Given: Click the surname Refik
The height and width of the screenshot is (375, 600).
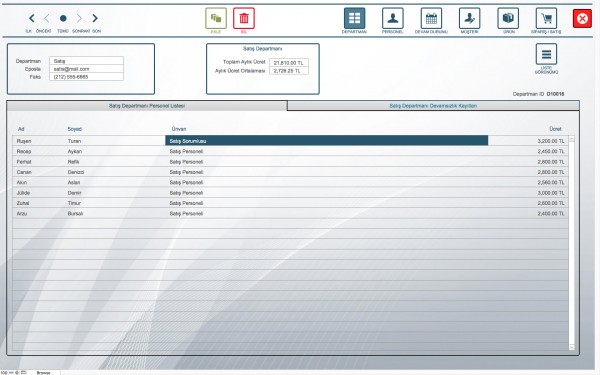Looking at the screenshot, I should pyautogui.click(x=73, y=162).
